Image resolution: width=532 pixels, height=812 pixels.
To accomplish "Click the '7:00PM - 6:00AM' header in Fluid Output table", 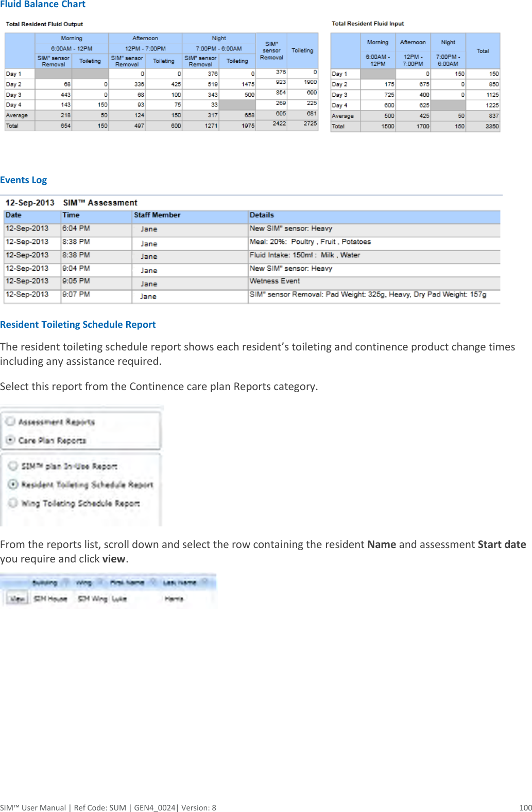I will [219, 48].
